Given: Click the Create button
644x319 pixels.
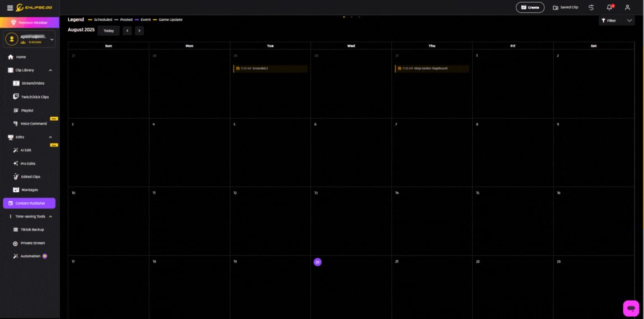Looking at the screenshot, I should pyautogui.click(x=530, y=7).
